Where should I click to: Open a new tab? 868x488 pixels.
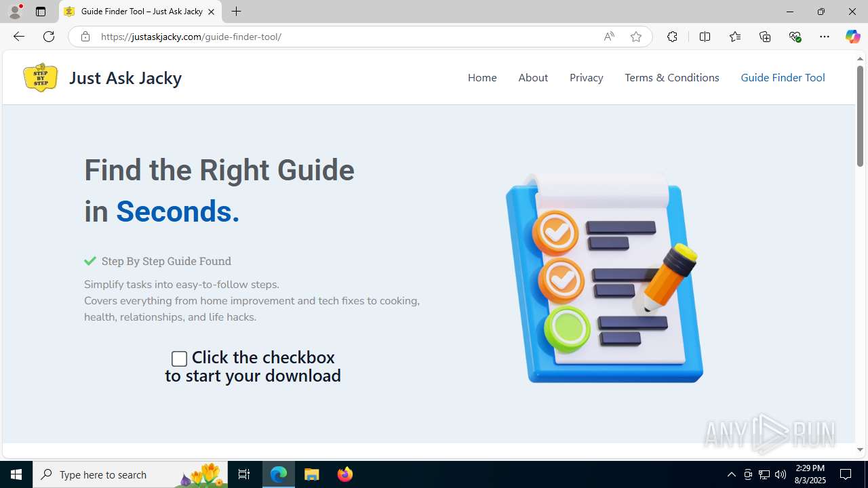click(x=236, y=12)
